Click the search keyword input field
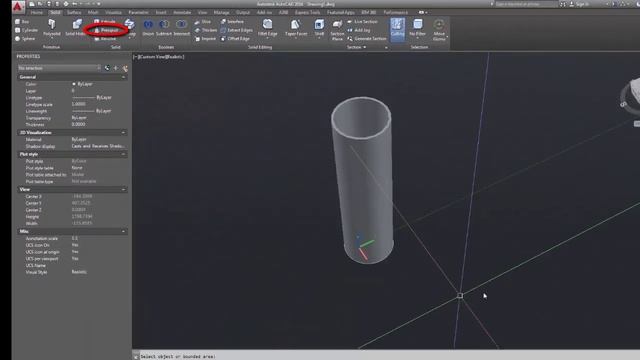This screenshot has width=640, height=360. pos(526,4)
